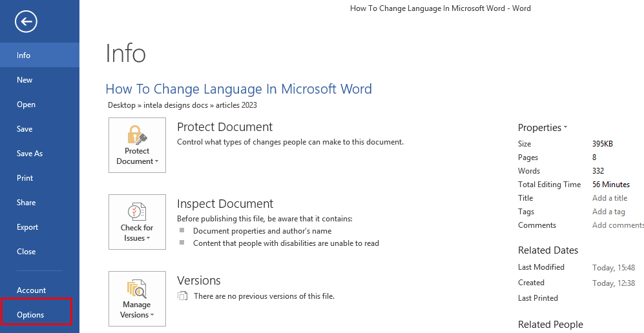Click the Add comments field
Viewport: 644px width, 333px height.
618,225
